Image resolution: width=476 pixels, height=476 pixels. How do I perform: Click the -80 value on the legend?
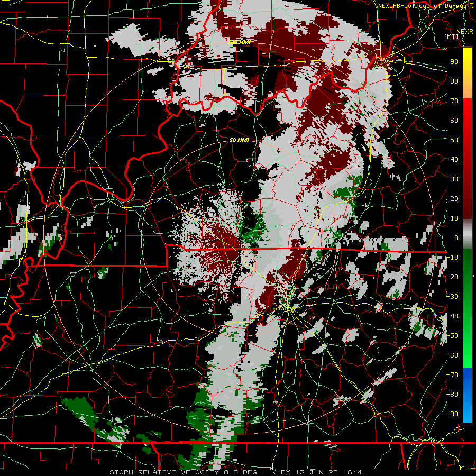(x=452, y=395)
